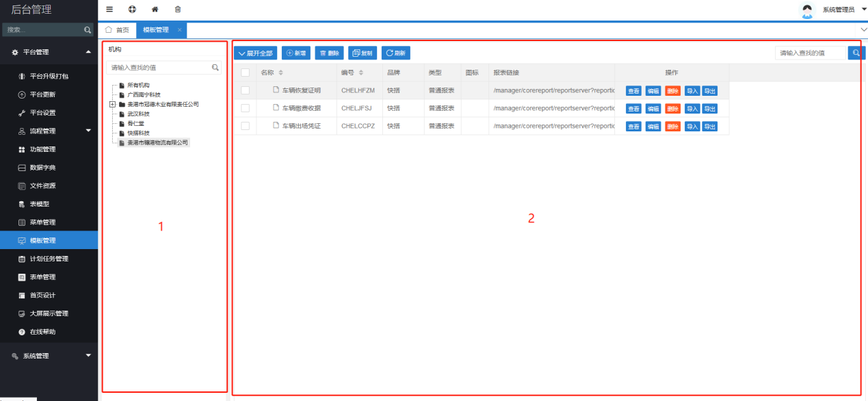Sort the table by 名称 column
Image resolution: width=868 pixels, height=401 pixels.
[280, 73]
